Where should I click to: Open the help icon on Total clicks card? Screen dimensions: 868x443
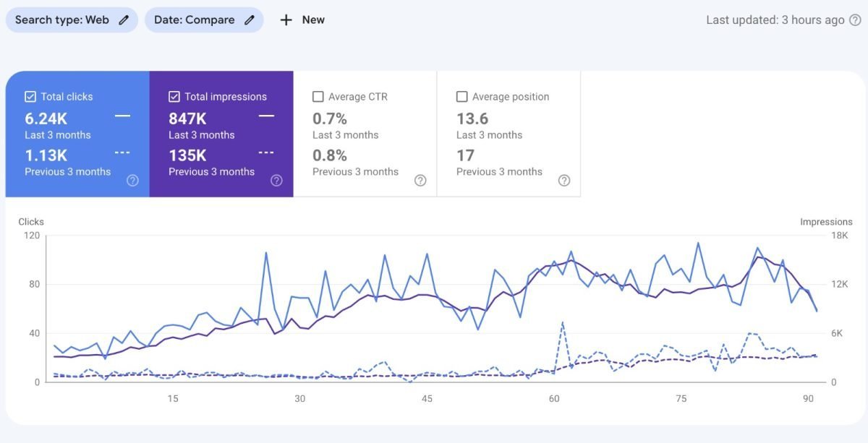(x=132, y=180)
